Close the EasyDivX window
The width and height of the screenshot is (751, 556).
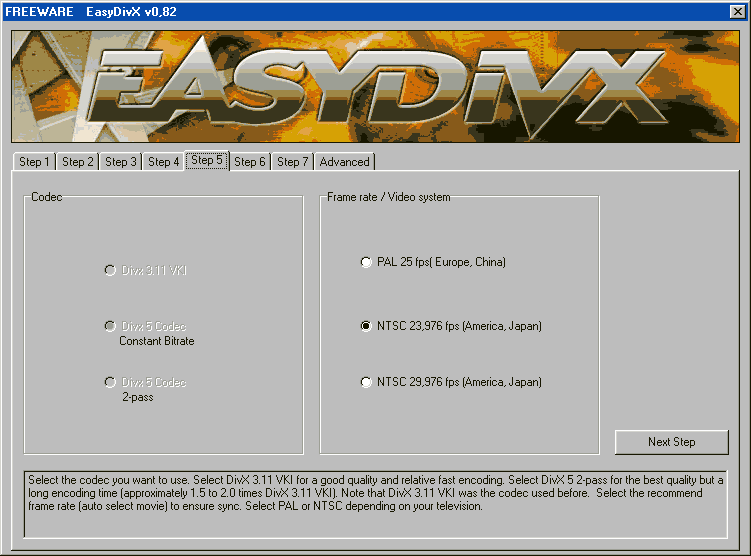(737, 12)
